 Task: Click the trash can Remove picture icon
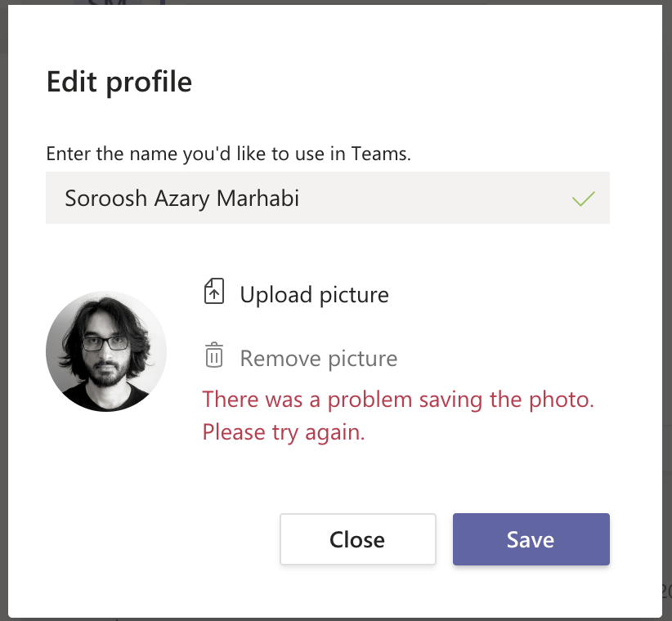[x=213, y=356]
